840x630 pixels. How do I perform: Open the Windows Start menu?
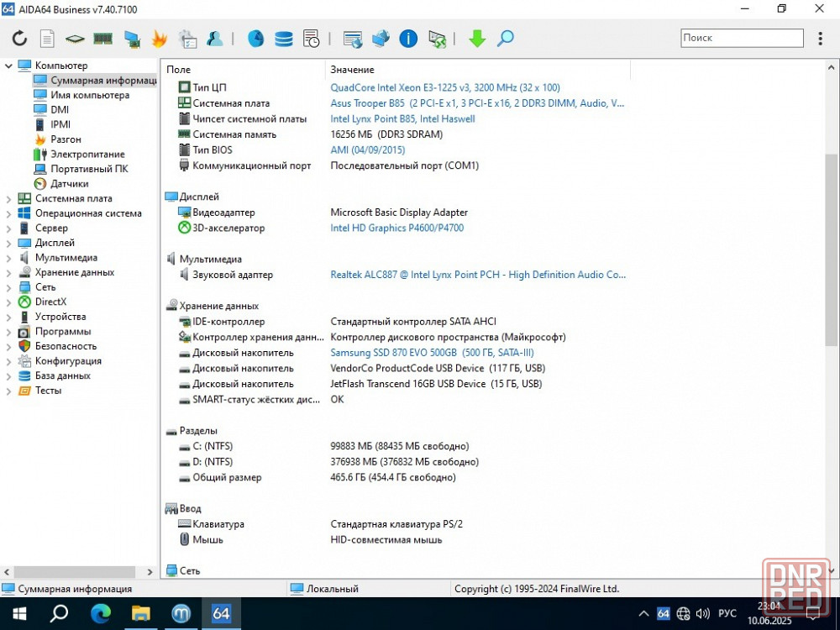pos(20,613)
